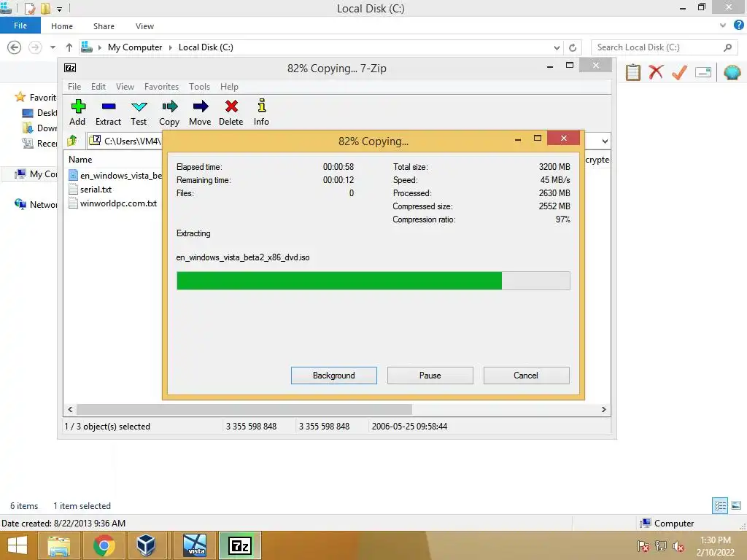Open VirtualBox from the taskbar

point(146,545)
